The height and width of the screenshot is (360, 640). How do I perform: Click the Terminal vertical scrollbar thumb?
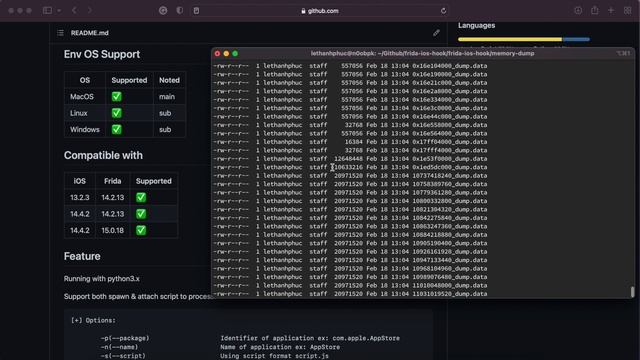pos(632,291)
